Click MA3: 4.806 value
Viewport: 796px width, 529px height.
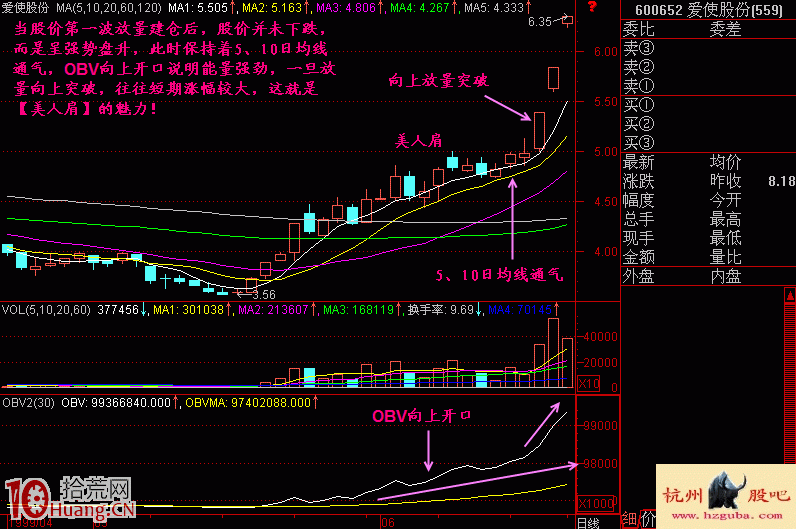tap(346, 8)
